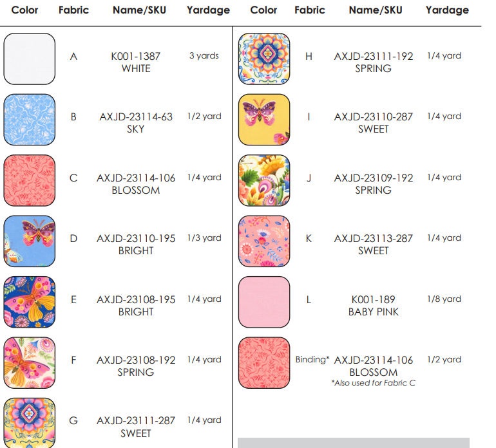The width and height of the screenshot is (496, 448).
Task: Select the floral Fabric J swatch
Action: click(264, 180)
